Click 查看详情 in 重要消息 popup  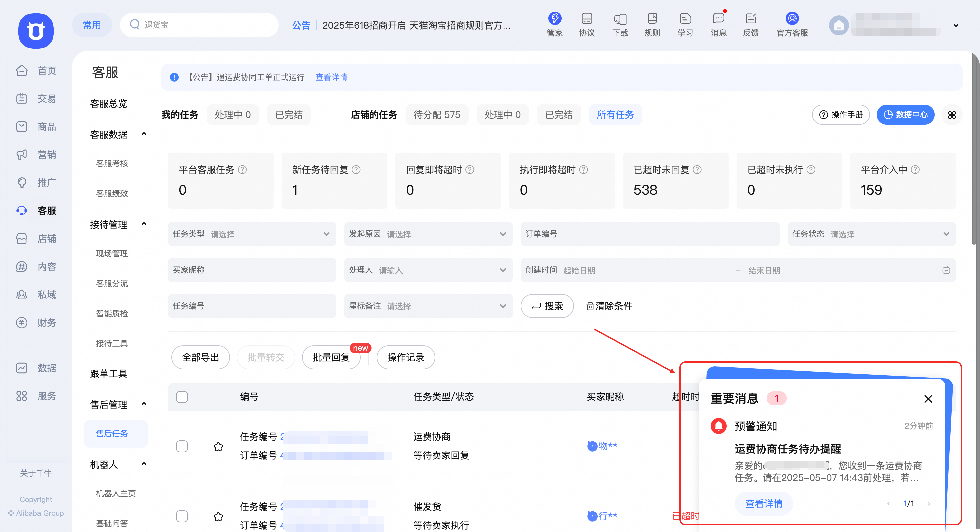pyautogui.click(x=764, y=503)
